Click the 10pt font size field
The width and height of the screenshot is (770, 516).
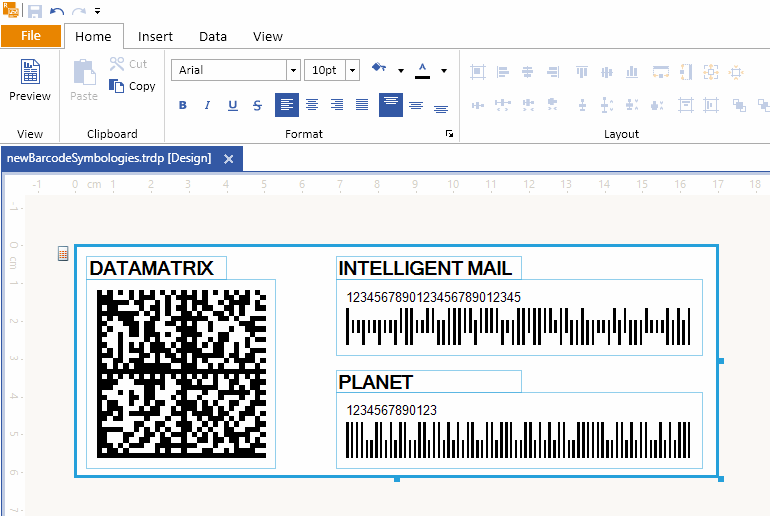pos(325,70)
